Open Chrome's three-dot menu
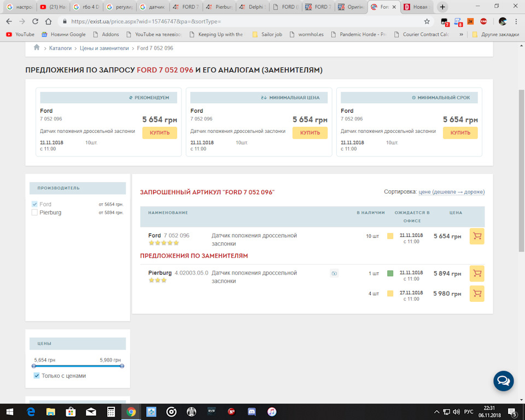 516,21
